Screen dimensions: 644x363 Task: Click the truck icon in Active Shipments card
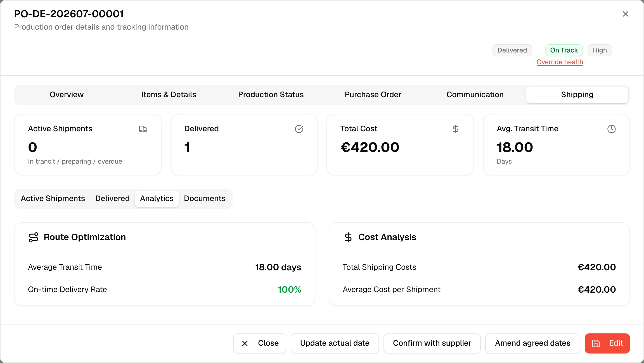[x=143, y=129]
